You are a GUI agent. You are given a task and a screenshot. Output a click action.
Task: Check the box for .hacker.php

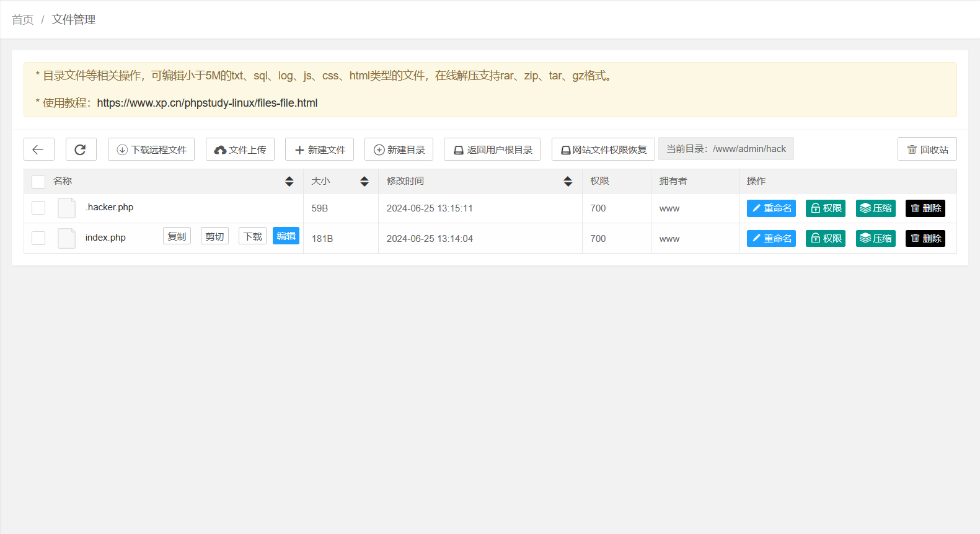pos(38,208)
